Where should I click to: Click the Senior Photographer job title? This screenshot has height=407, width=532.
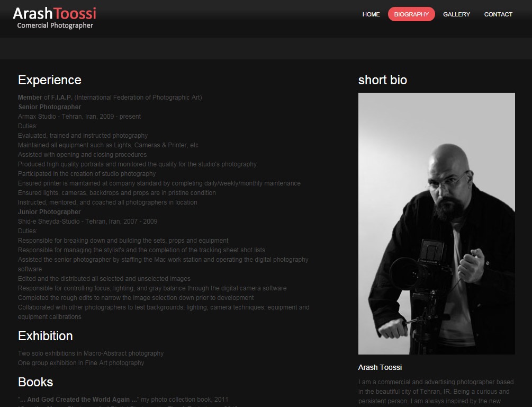point(50,107)
